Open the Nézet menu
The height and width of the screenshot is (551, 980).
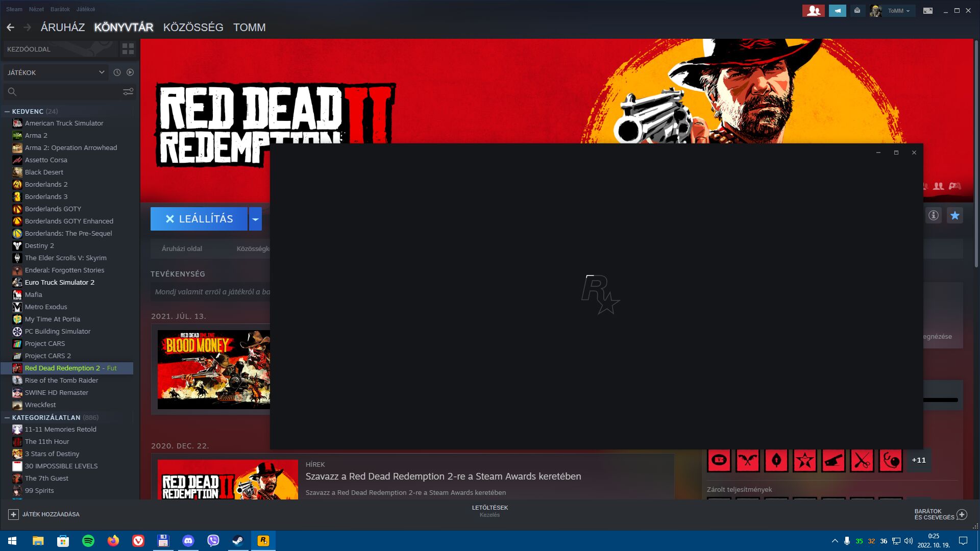coord(36,9)
